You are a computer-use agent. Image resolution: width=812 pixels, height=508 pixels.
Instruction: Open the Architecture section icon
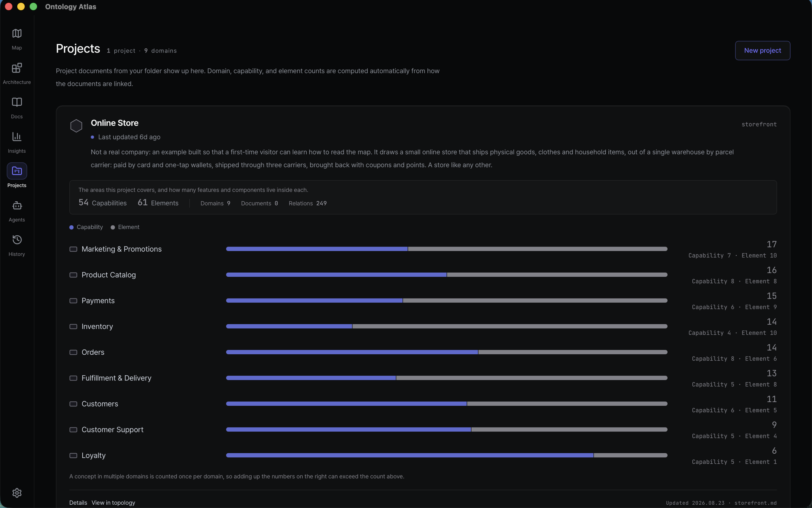point(17,68)
